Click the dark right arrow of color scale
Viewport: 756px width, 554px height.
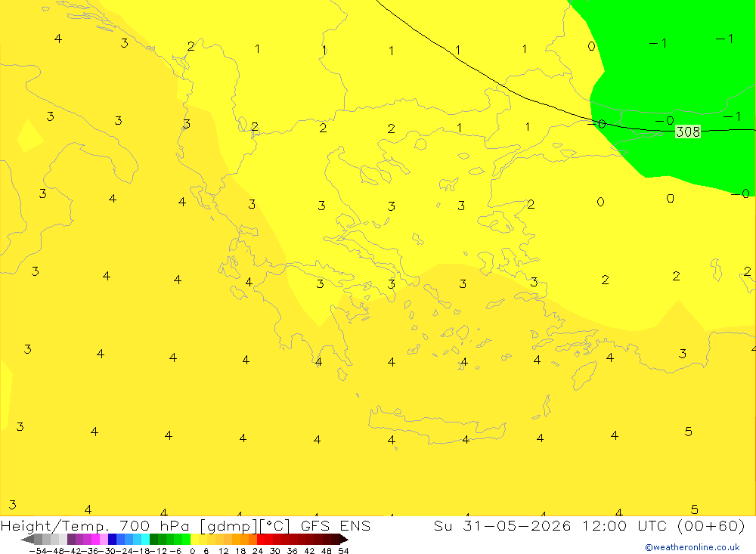click(344, 540)
